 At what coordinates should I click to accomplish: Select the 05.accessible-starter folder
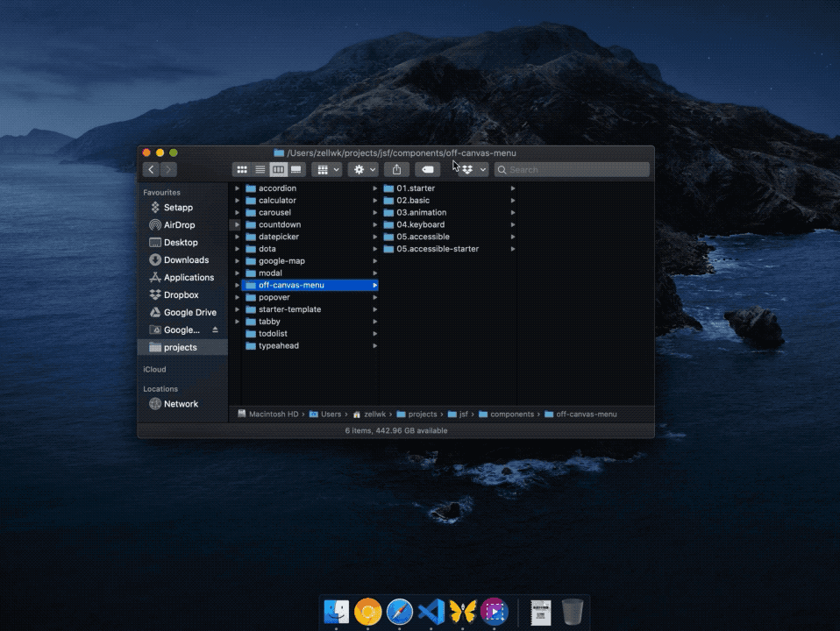point(438,249)
